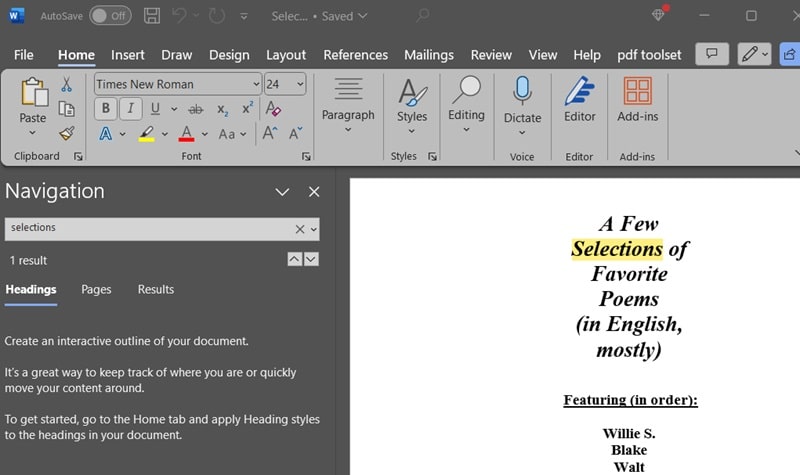Click the Paste clipboard icon
Image resolution: width=800 pixels, height=475 pixels.
click(x=33, y=92)
